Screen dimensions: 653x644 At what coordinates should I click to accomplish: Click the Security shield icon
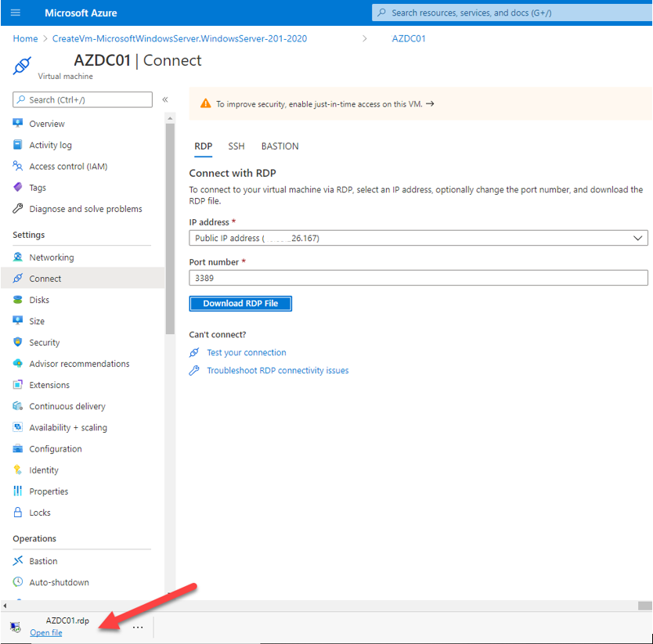click(x=17, y=342)
